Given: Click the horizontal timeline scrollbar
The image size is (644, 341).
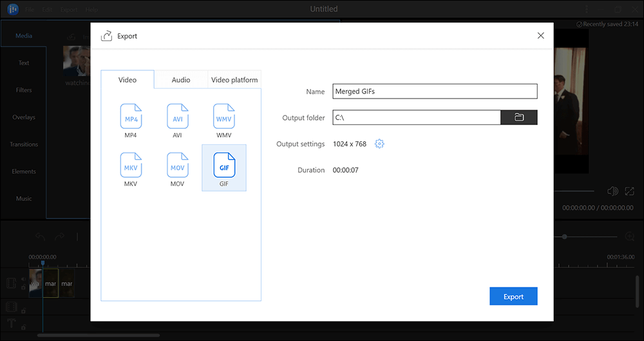Looking at the screenshot, I should [98, 336].
